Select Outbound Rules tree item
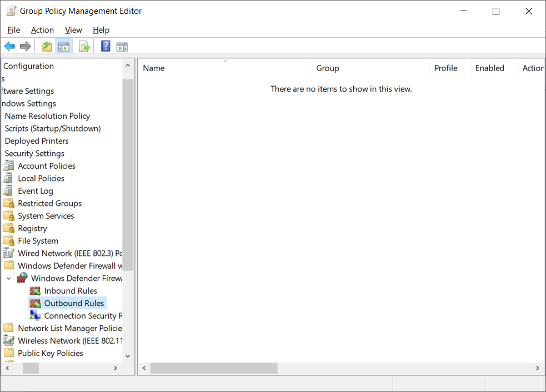Viewport: 546px width, 392px height. coord(74,303)
